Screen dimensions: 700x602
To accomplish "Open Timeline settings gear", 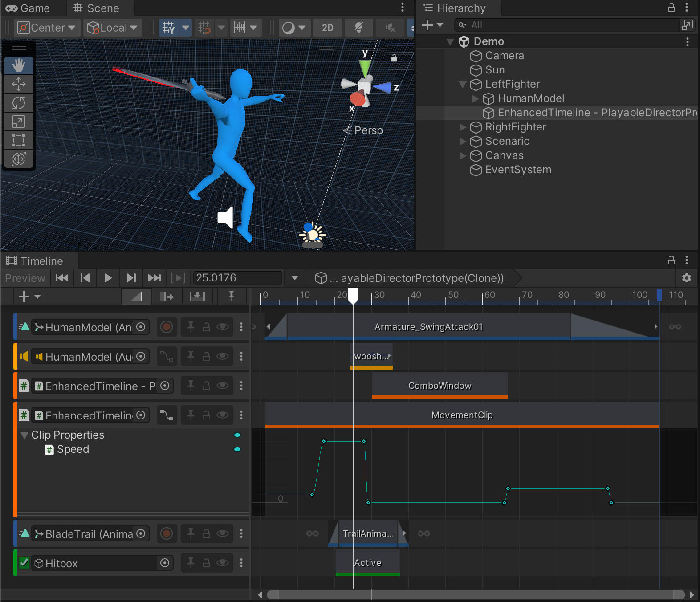I will click(x=686, y=278).
